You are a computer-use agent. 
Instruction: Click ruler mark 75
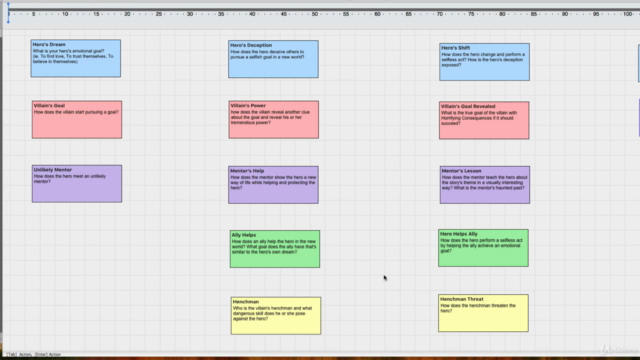(471, 14)
